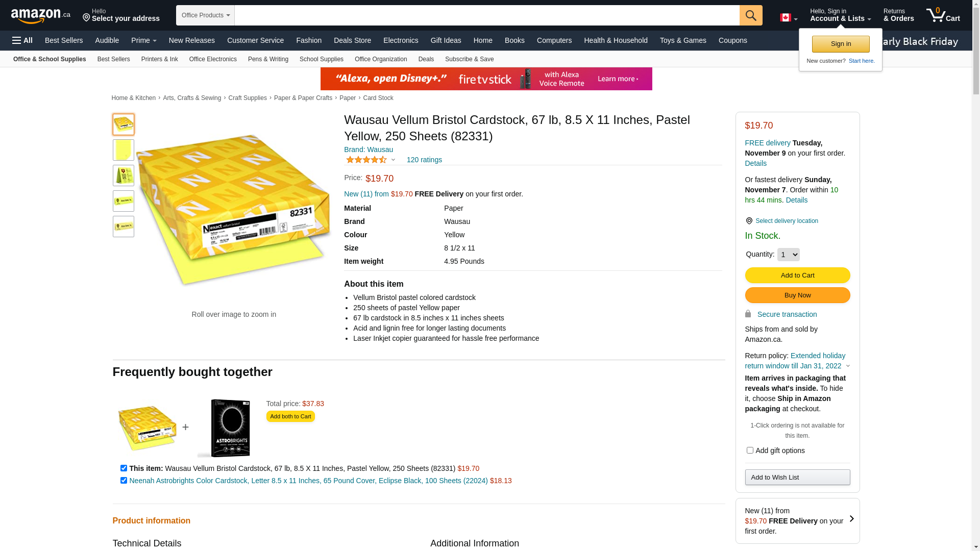The image size is (980, 551).
Task: Enable the Add gift options checkbox
Action: point(750,450)
